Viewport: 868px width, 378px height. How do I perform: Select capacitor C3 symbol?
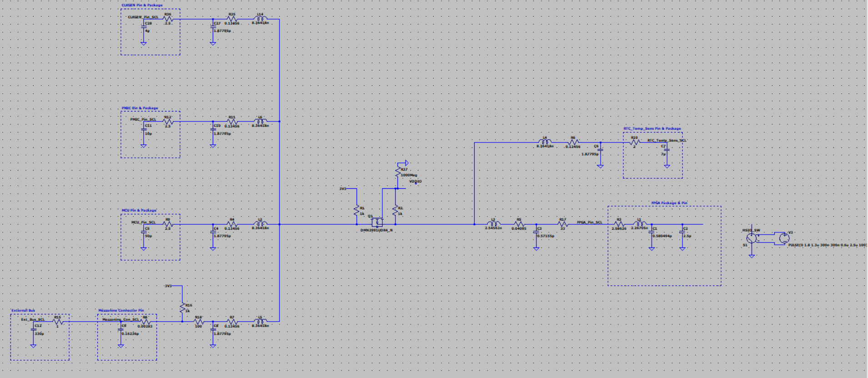537,232
